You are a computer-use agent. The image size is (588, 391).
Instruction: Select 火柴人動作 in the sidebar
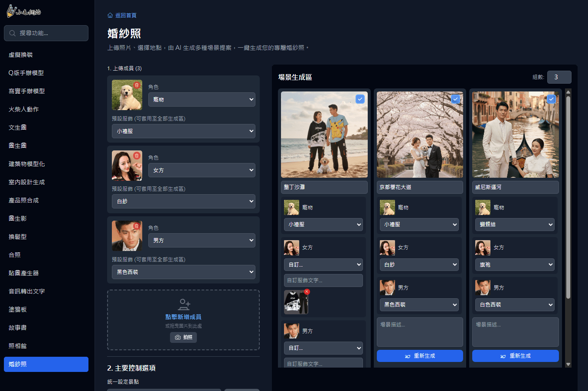pyautogui.click(x=46, y=109)
